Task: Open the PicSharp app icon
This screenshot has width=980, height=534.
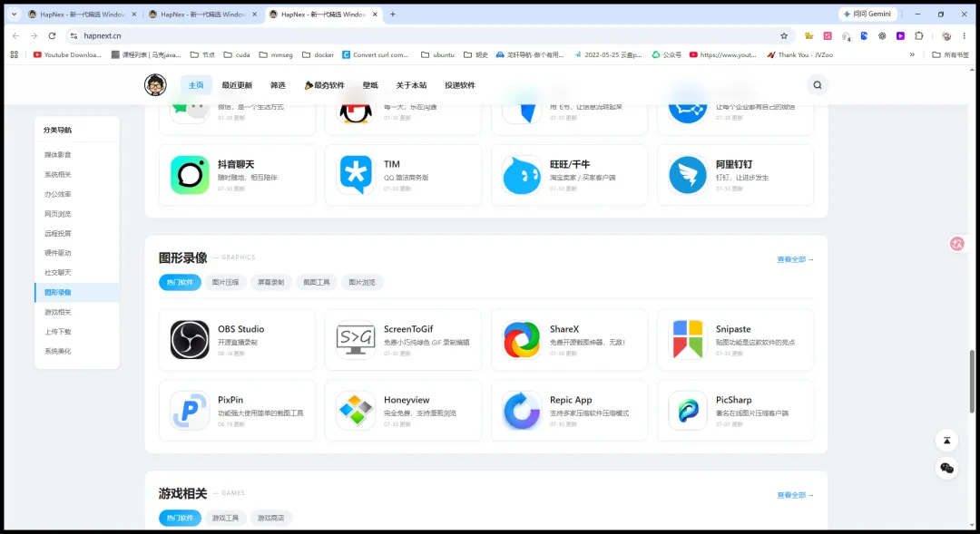Action: point(688,411)
